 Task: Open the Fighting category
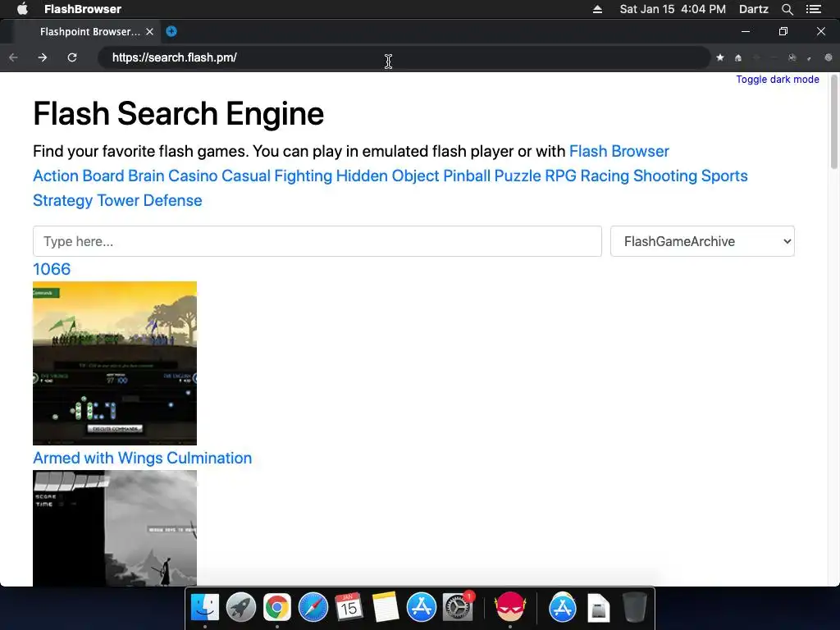(x=304, y=176)
